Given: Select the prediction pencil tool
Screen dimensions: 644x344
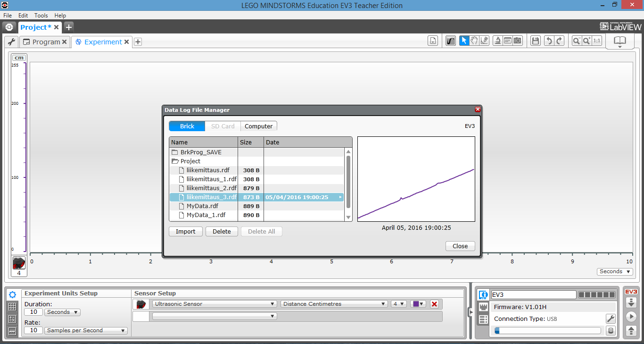Looking at the screenshot, I should coord(485,41).
